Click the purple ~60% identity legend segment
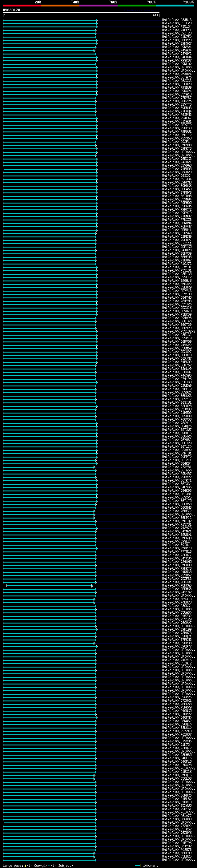 coord(98,6)
